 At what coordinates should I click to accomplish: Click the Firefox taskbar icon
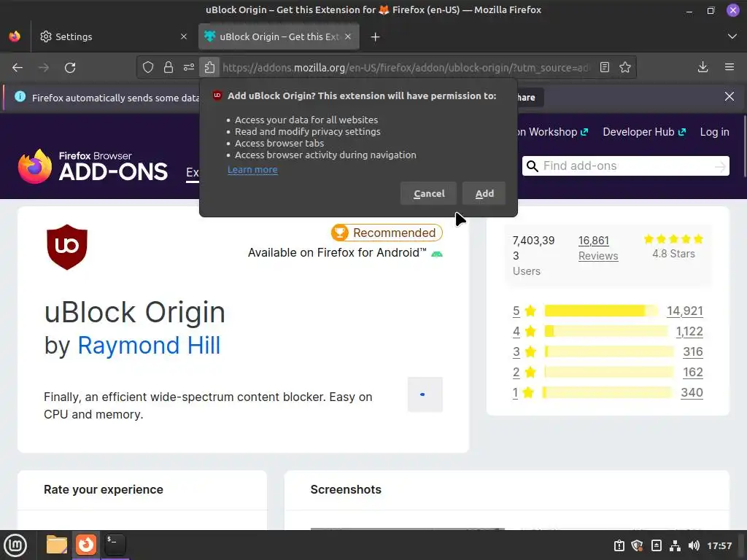86,545
